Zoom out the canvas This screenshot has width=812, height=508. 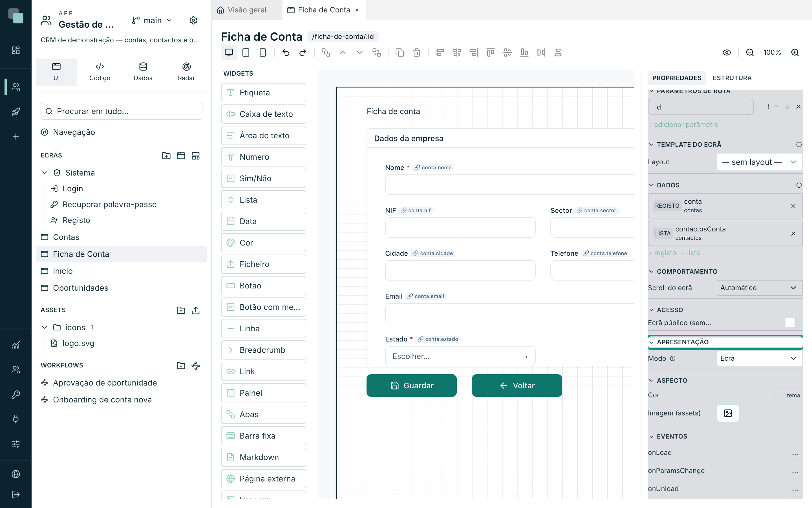point(750,52)
